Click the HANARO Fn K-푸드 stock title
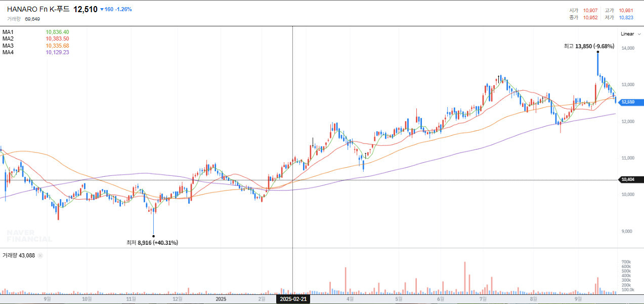The image size is (644, 304). tap(38, 9)
